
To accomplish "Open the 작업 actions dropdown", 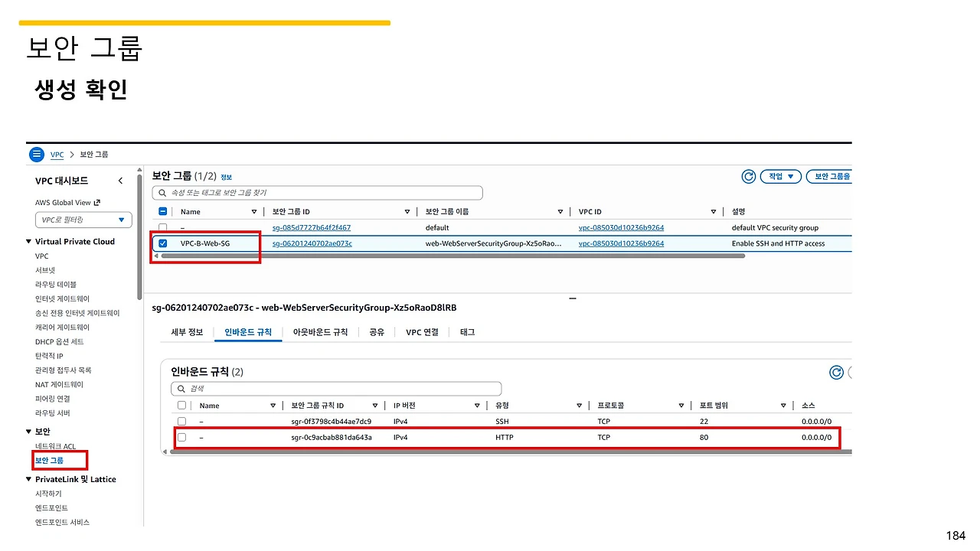I will (x=781, y=176).
